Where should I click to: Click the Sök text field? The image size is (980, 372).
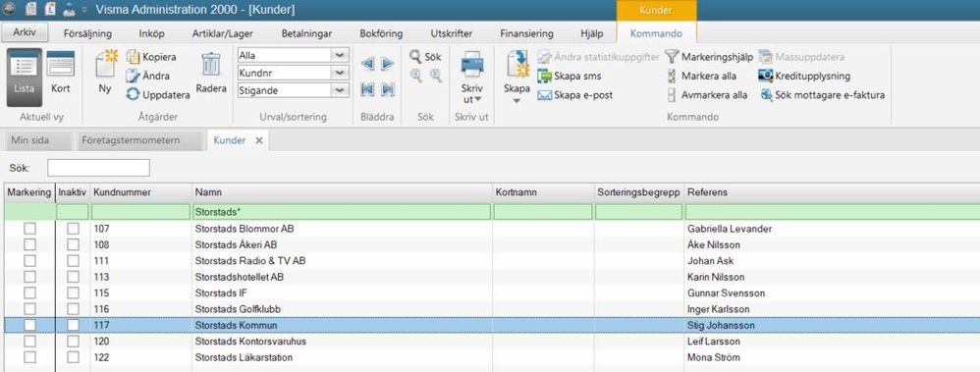pos(99,168)
